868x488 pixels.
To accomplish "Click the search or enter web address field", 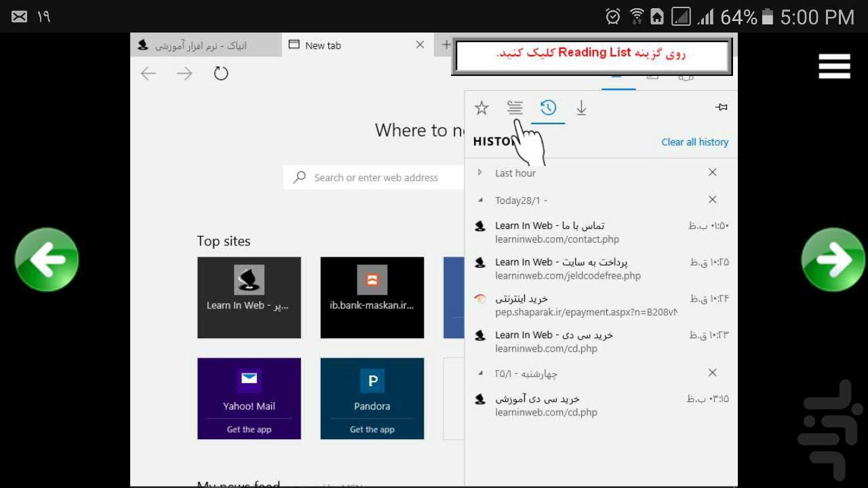I will (376, 177).
